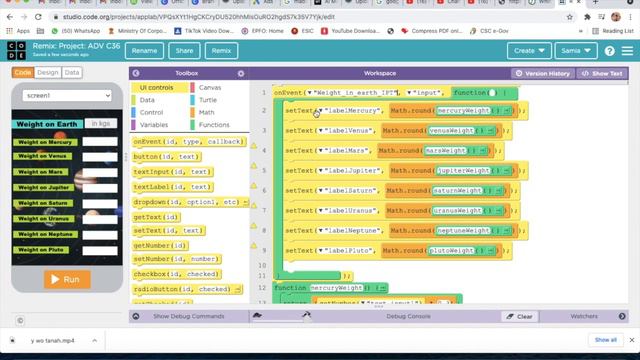Open the downloaded y wo tanah.mp4 file
Viewport: 640px width, 360px height.
[x=52, y=340]
